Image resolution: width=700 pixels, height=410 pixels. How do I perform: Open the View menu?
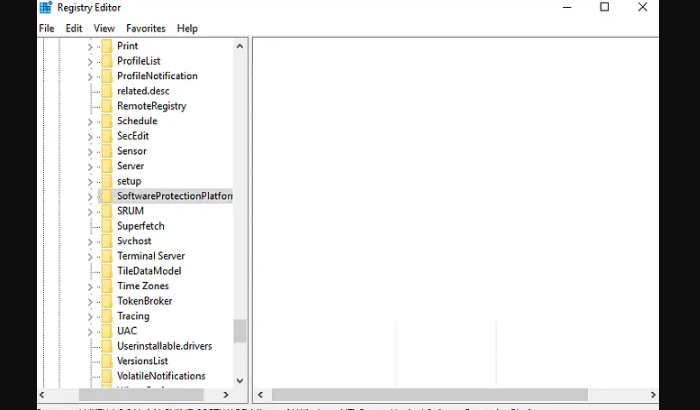(x=104, y=29)
